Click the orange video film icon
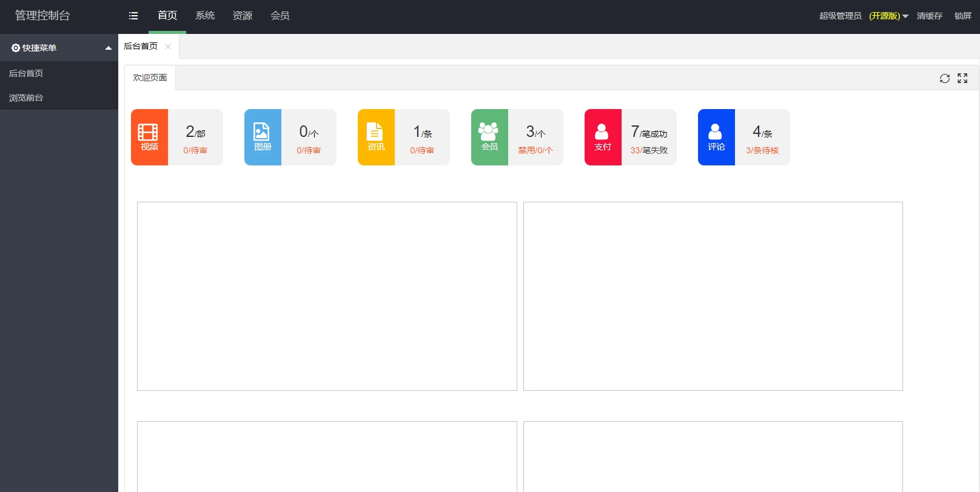980x492 pixels. coord(149,137)
